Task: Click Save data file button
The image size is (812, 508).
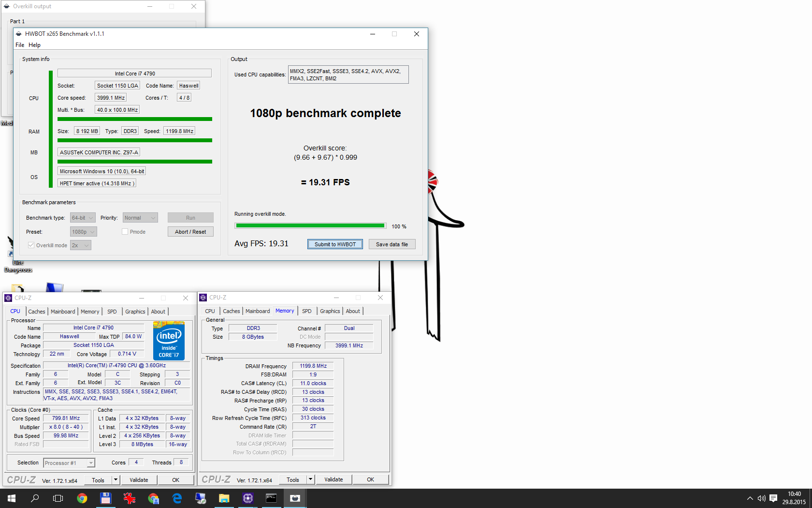Action: (392, 244)
